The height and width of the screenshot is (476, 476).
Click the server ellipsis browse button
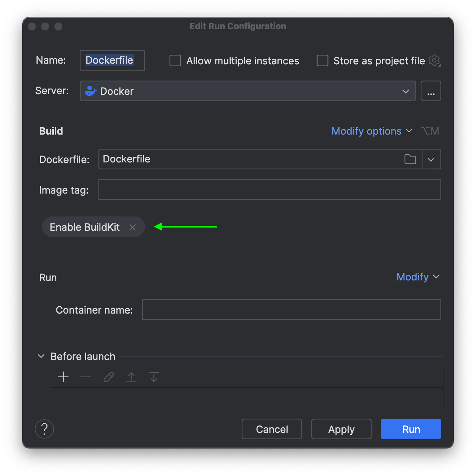pos(431,91)
